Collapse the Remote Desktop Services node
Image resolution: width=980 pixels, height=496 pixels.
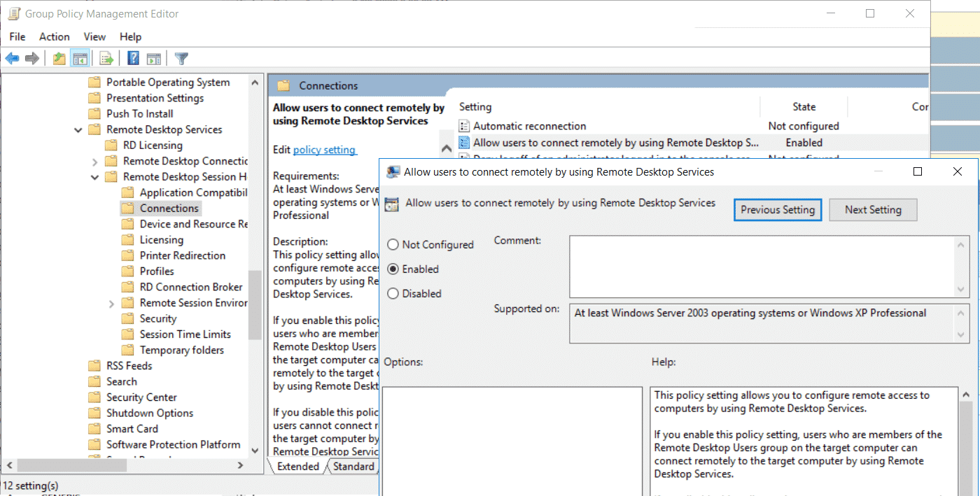78,130
